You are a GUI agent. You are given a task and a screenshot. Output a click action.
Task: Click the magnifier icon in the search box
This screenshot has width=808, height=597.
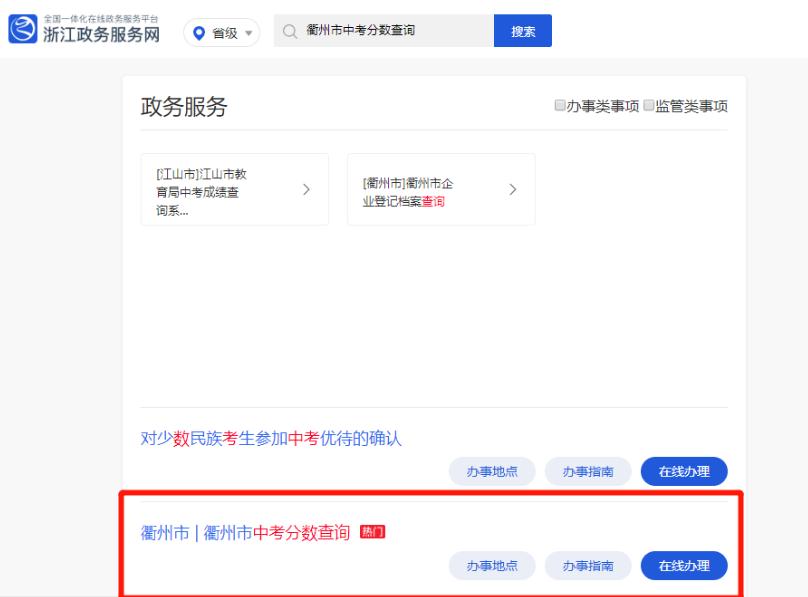coord(291,31)
